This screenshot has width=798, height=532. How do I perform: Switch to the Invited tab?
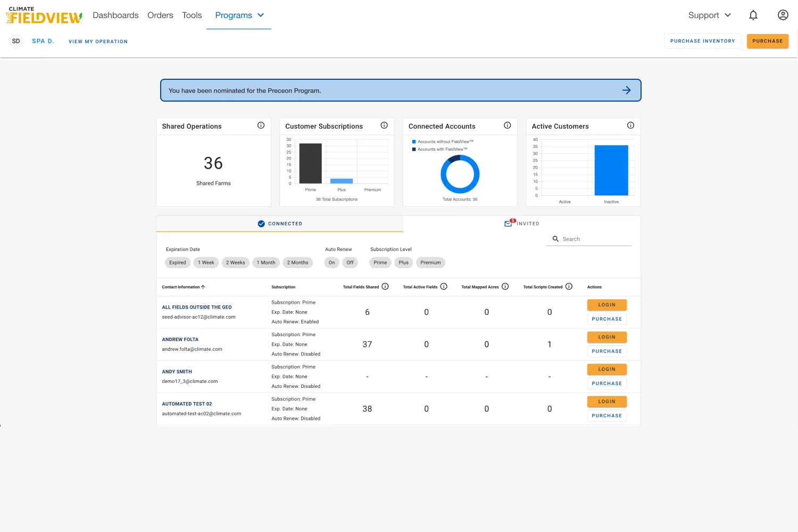[522, 224]
